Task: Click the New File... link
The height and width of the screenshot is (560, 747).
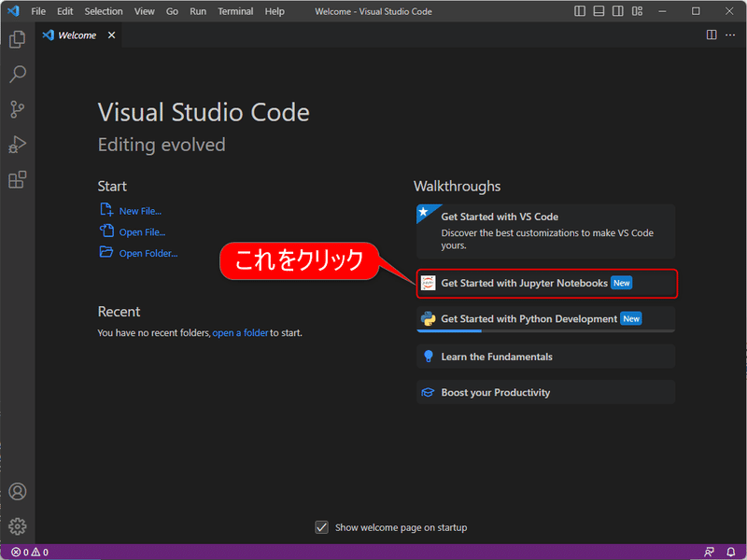Action: [140, 211]
